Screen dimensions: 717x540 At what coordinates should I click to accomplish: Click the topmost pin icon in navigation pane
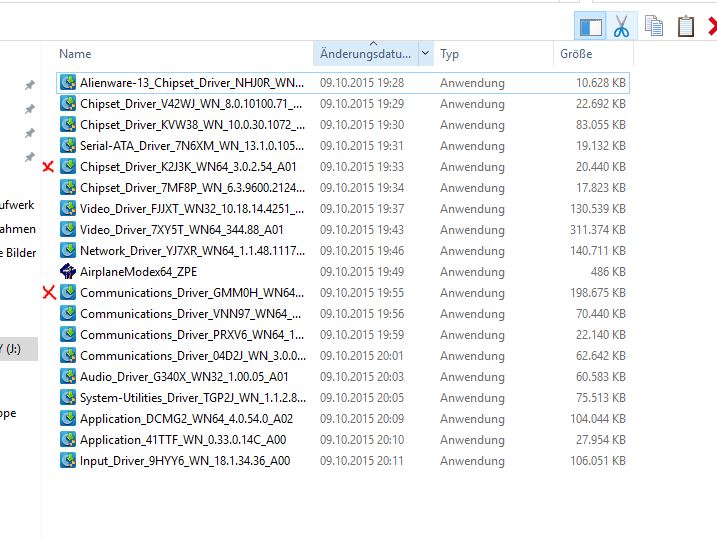click(x=30, y=86)
